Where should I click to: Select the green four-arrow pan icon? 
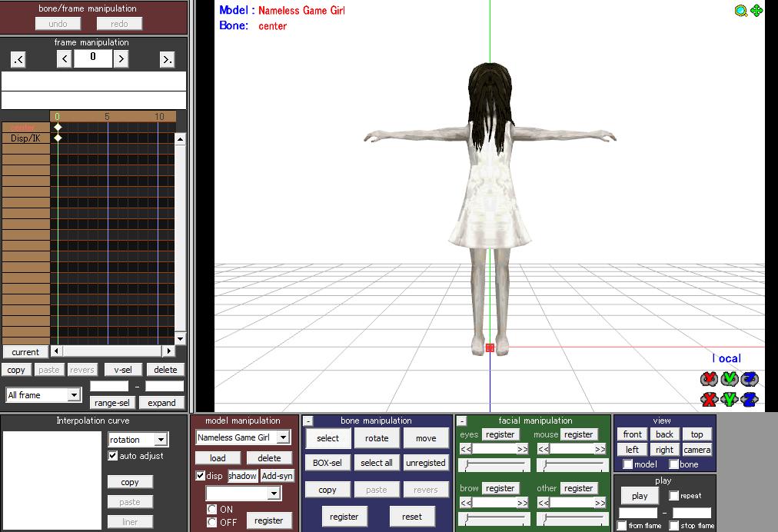[757, 12]
